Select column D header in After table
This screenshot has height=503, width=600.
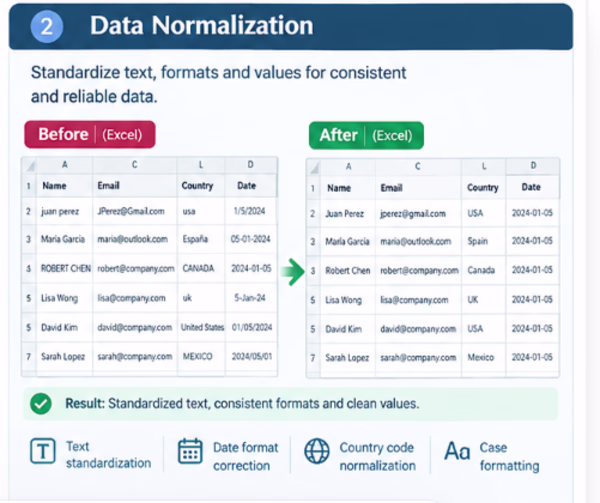click(x=533, y=166)
